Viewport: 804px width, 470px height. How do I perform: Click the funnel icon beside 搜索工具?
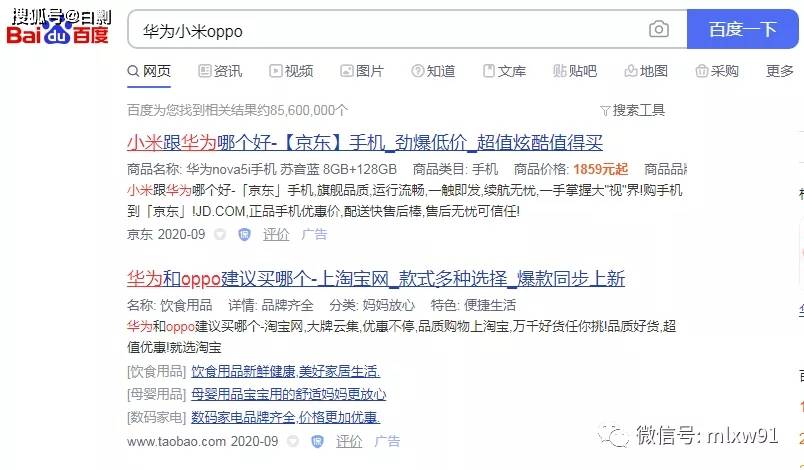[605, 111]
